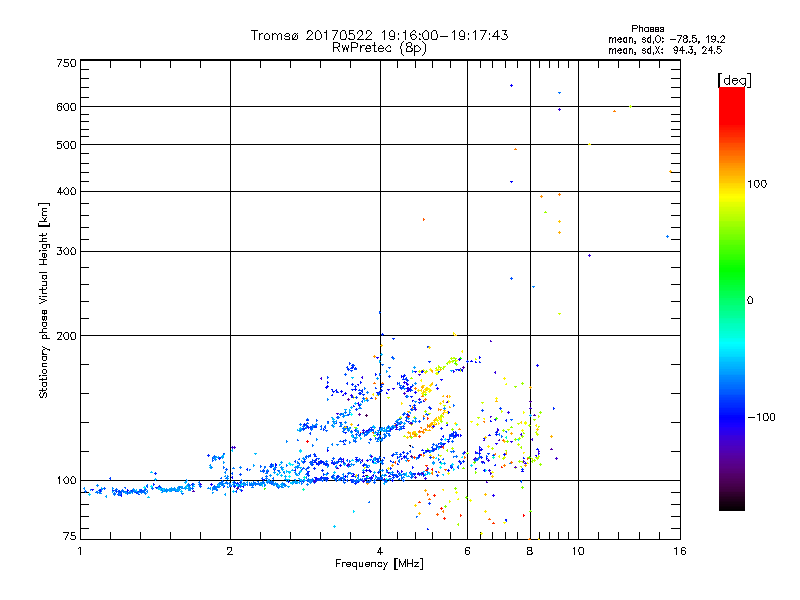
Task: Click the colorbar '100' tick label
Action: [757, 184]
